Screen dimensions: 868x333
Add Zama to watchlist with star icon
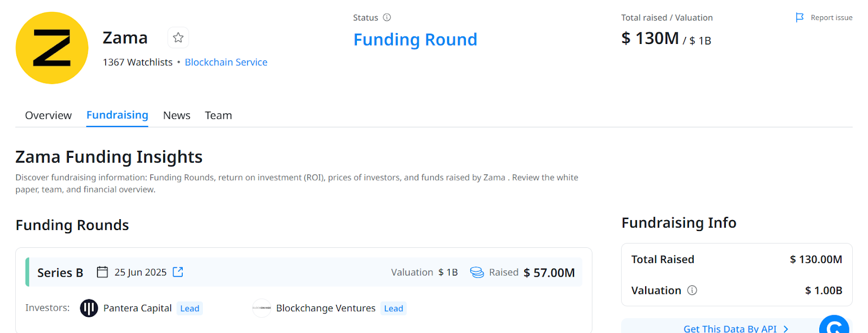[x=178, y=37]
